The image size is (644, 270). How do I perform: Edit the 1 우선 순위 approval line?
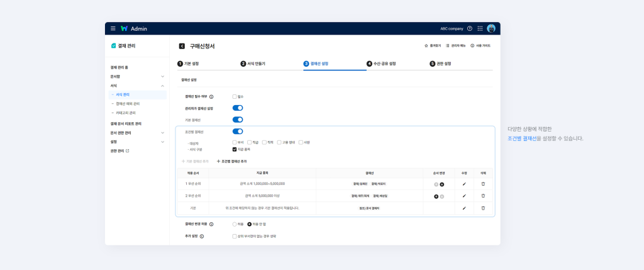click(464, 184)
